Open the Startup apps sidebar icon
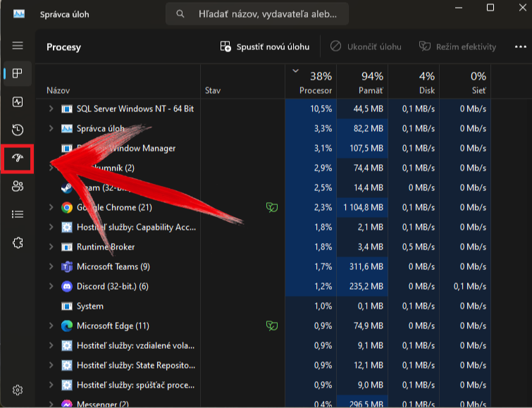Viewport: 532px width, 408px height. (18, 158)
